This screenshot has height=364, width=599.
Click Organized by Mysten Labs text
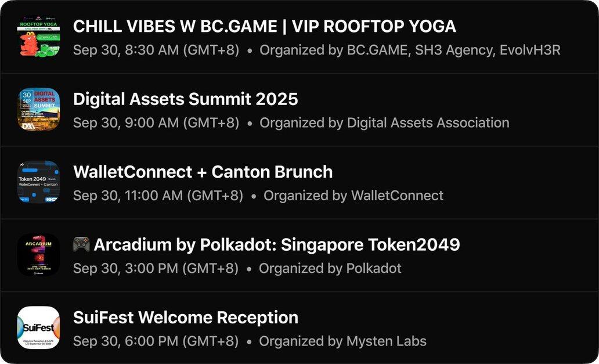342,341
